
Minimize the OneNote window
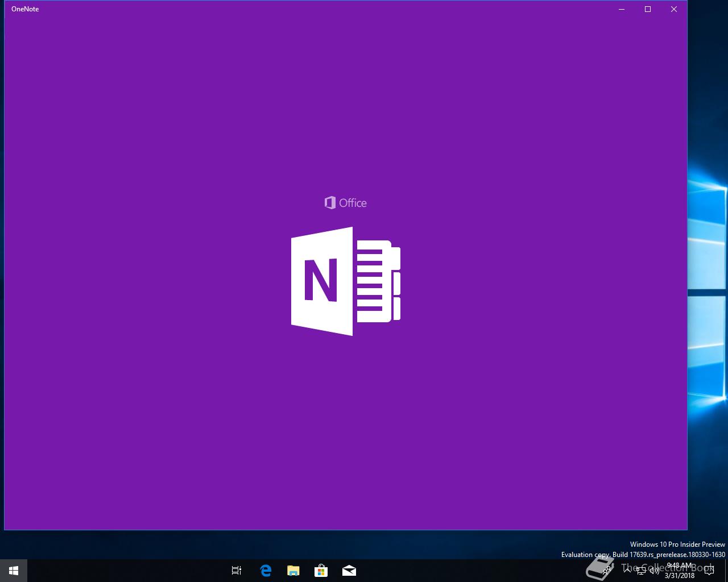pyautogui.click(x=622, y=9)
